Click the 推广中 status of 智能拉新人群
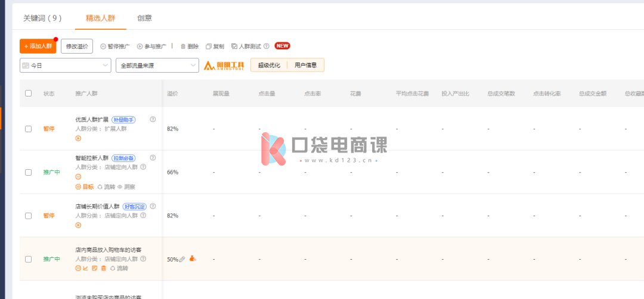The image size is (644, 299). 52,172
